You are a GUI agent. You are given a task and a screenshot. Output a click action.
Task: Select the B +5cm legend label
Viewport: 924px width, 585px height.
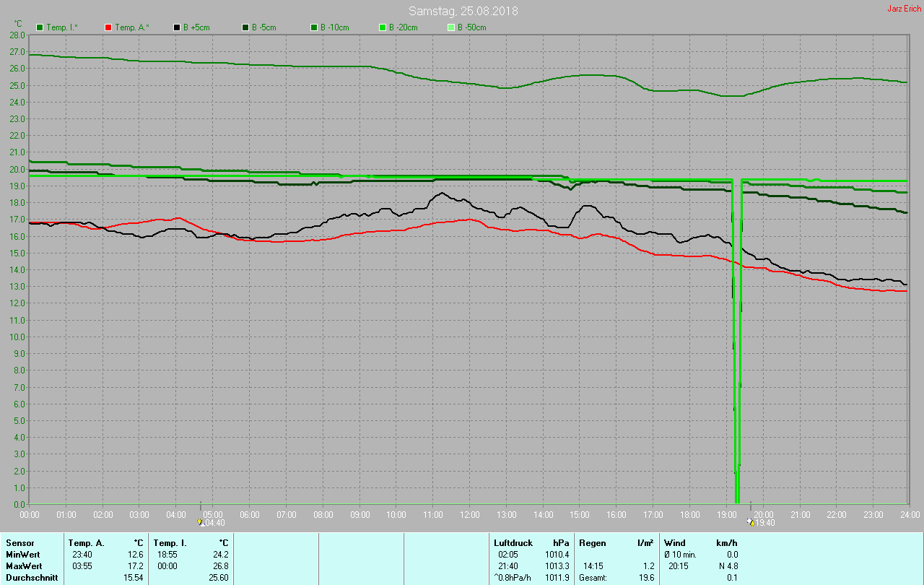point(195,27)
